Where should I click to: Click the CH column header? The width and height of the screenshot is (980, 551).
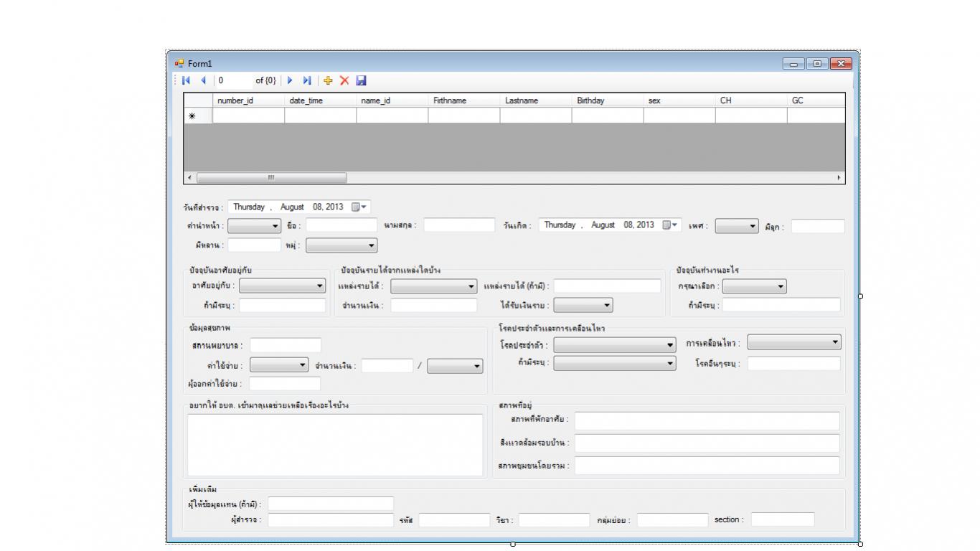pyautogui.click(x=750, y=100)
